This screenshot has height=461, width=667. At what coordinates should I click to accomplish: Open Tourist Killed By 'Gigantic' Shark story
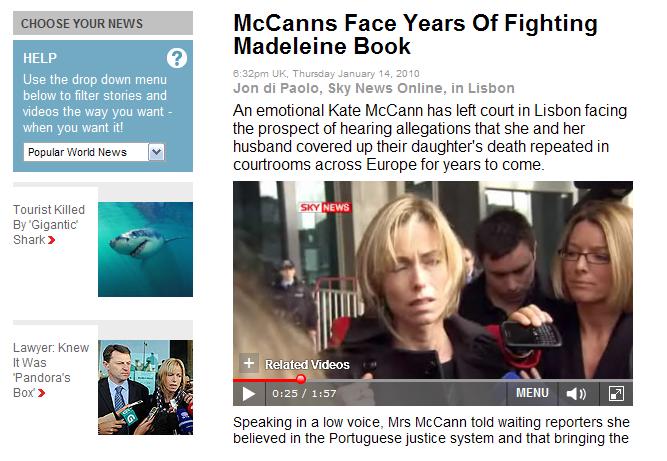tap(49, 225)
